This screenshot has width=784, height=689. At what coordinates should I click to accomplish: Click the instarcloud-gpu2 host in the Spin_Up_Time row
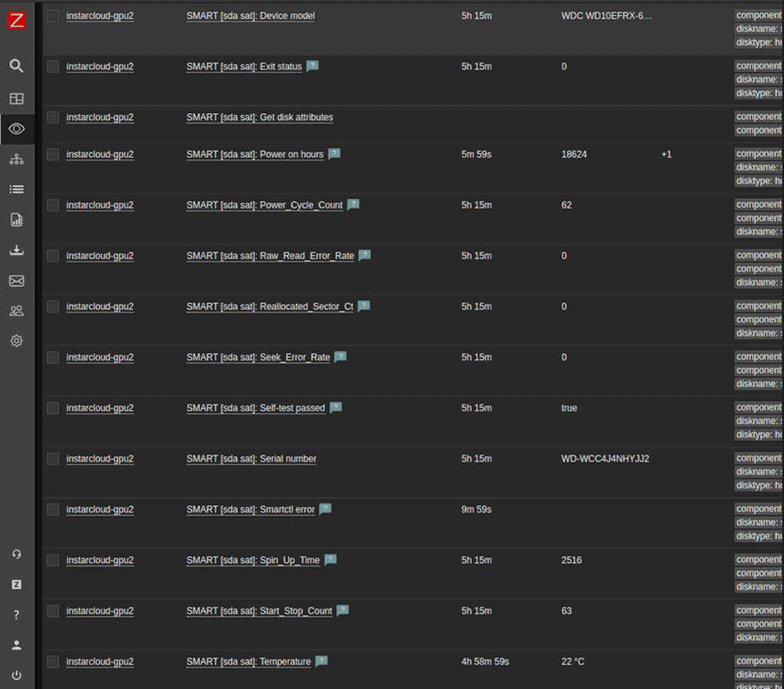coord(100,561)
